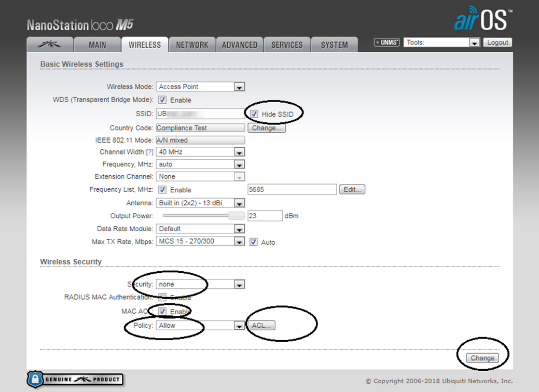This screenshot has width=539, height=392.
Task: Go to the SYSTEM tab
Action: click(334, 45)
